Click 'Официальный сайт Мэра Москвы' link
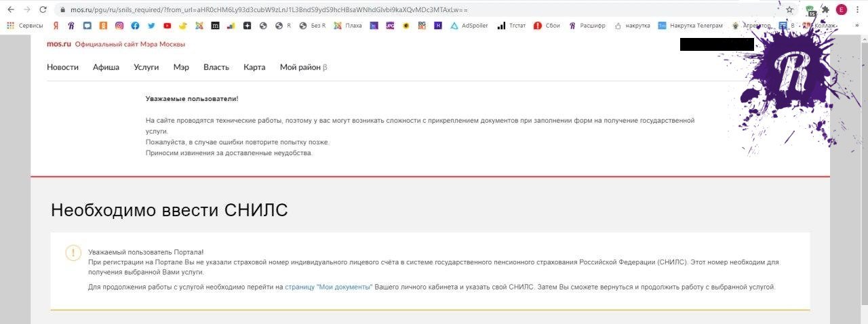 [130, 44]
